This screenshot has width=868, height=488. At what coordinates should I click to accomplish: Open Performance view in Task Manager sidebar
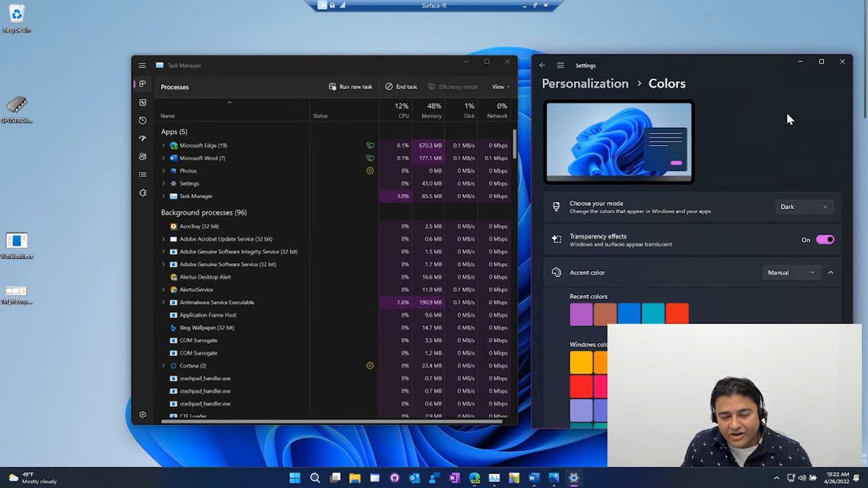pos(142,102)
